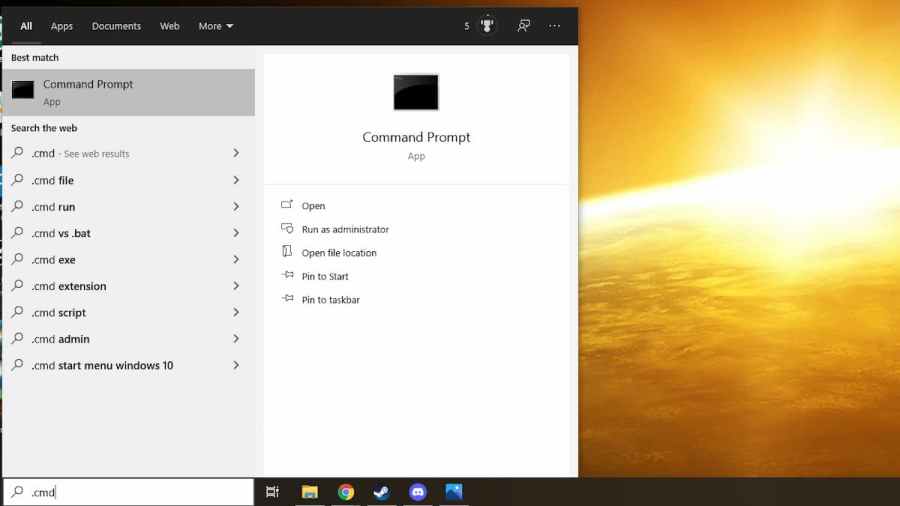Open Google Chrome from the taskbar
The width and height of the screenshot is (900, 506).
tap(346, 492)
